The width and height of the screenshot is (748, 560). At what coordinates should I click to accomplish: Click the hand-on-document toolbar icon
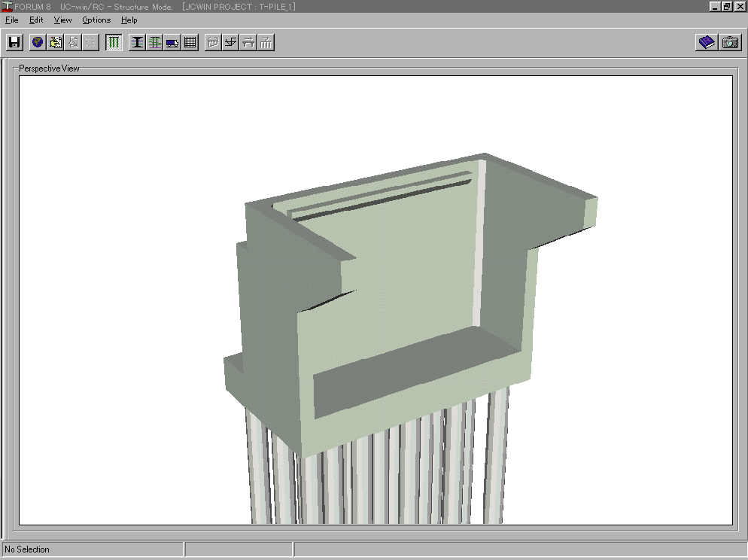(x=55, y=42)
